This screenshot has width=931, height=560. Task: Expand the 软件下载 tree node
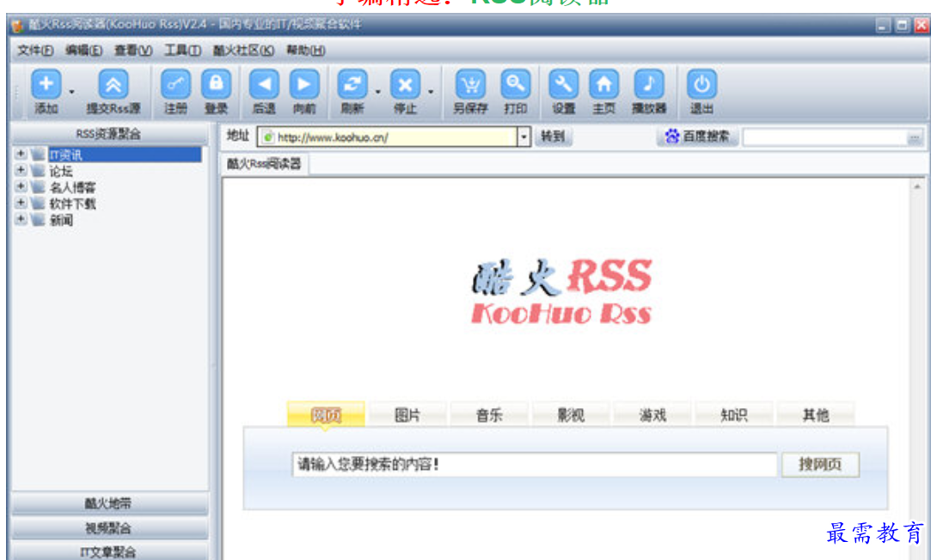pos(20,203)
